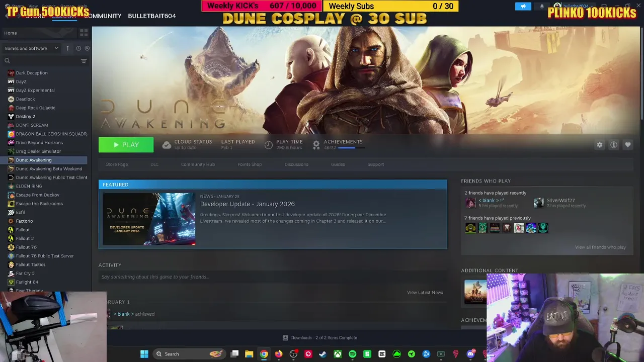Open the Points Shop tab

(250, 164)
